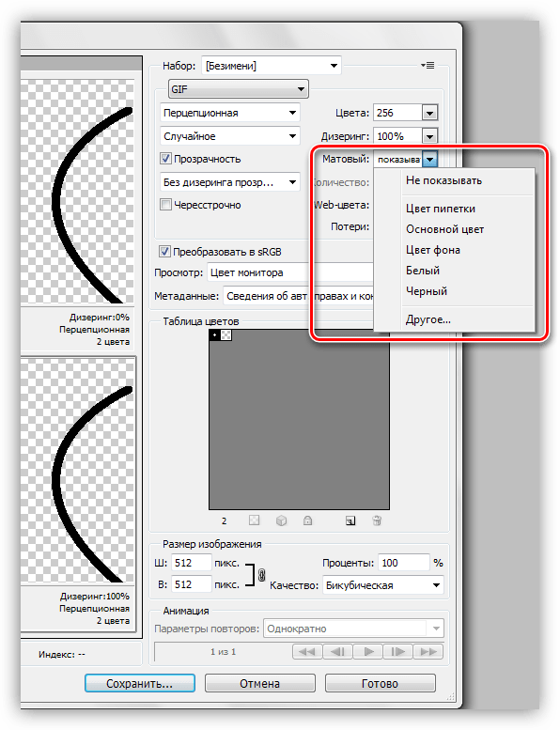Image resolution: width=560 pixels, height=730 pixels.
Task: Click the Ш width input field
Action: point(192,563)
